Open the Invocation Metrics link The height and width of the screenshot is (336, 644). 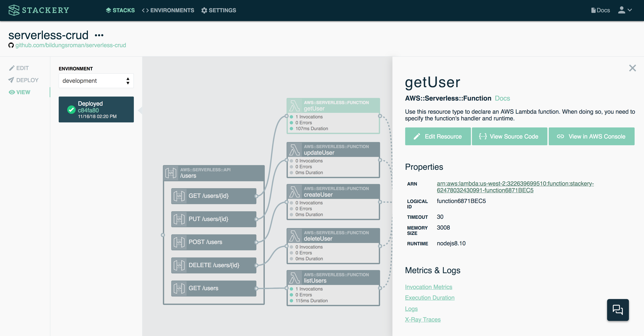(428, 287)
